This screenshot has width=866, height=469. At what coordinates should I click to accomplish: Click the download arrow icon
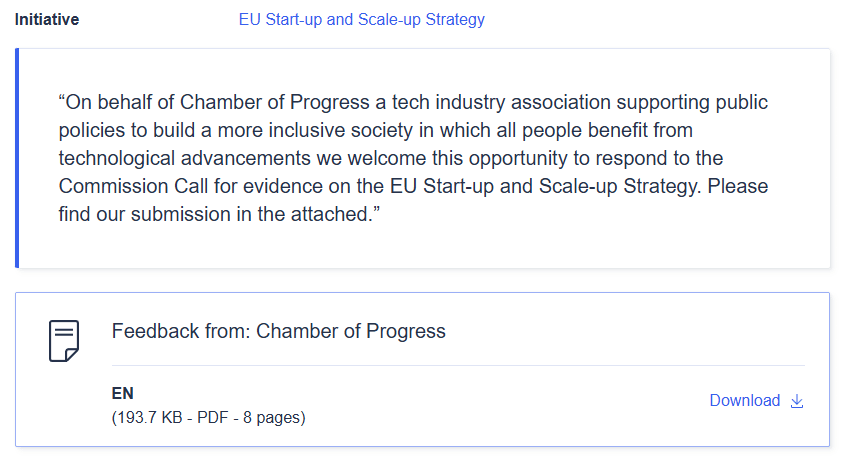tap(797, 401)
